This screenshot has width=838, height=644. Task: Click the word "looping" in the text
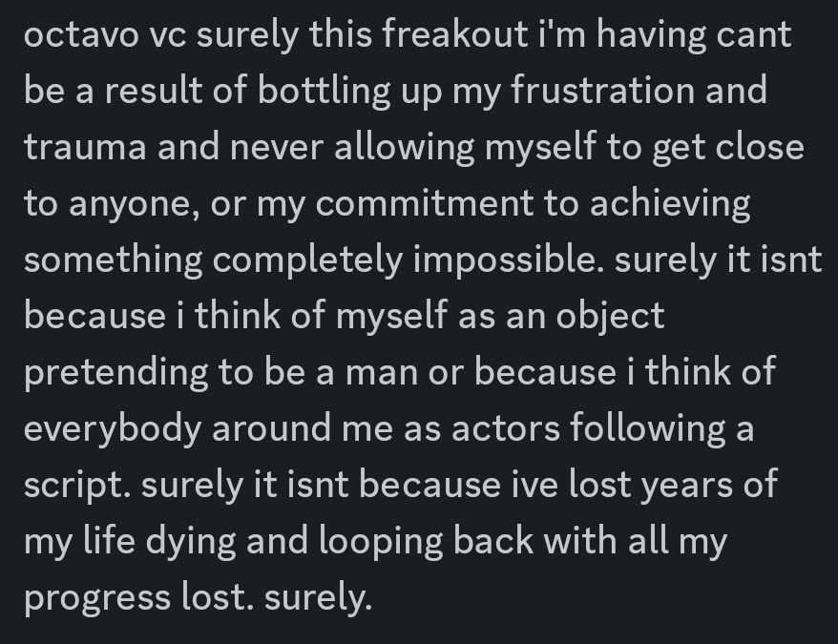click(x=381, y=543)
